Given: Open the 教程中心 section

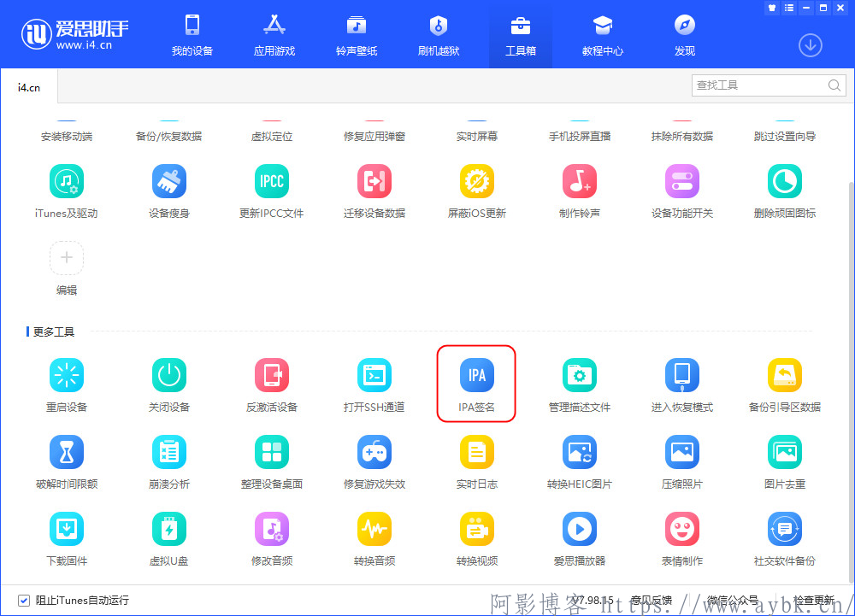Looking at the screenshot, I should click(603, 35).
